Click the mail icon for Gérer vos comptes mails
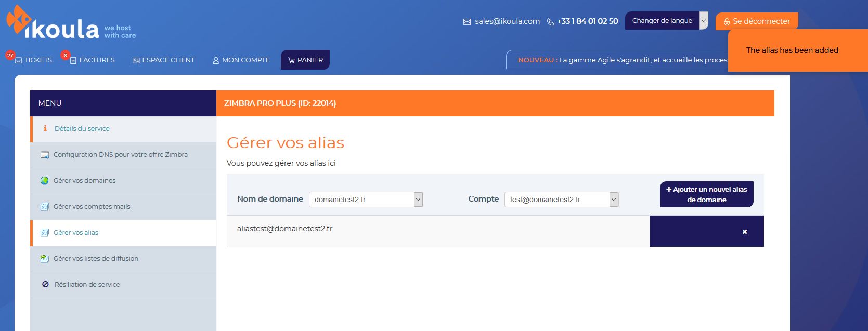This screenshot has height=331, width=868. tap(45, 207)
